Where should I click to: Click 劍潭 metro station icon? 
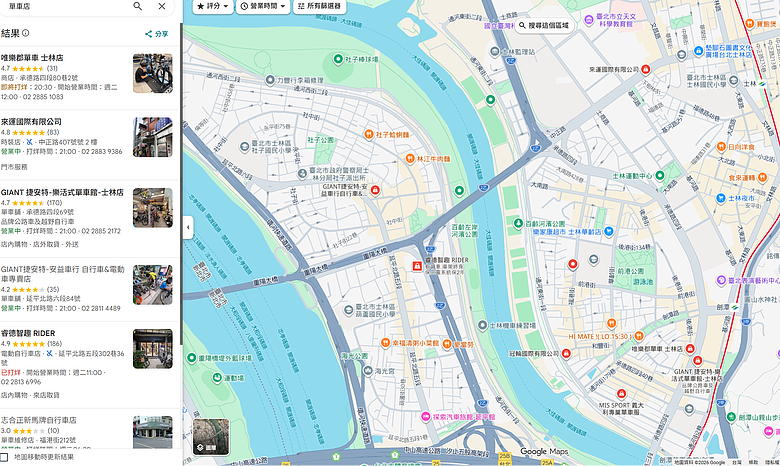point(735,307)
